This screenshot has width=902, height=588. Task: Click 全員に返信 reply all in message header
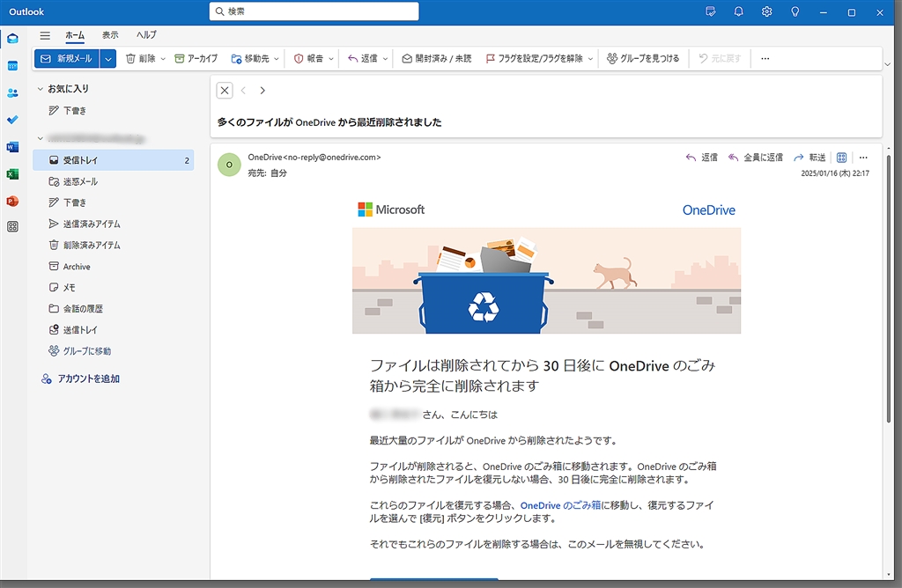coord(755,158)
